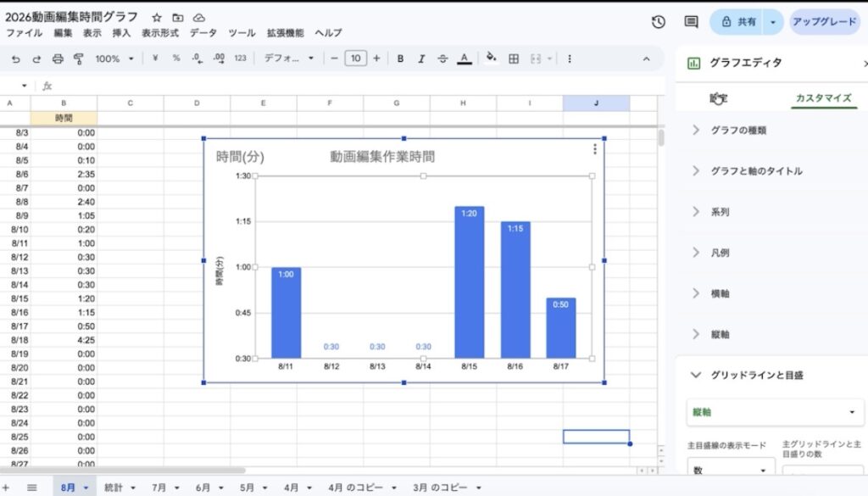
Task: Toggle bold formatting
Action: coord(400,59)
